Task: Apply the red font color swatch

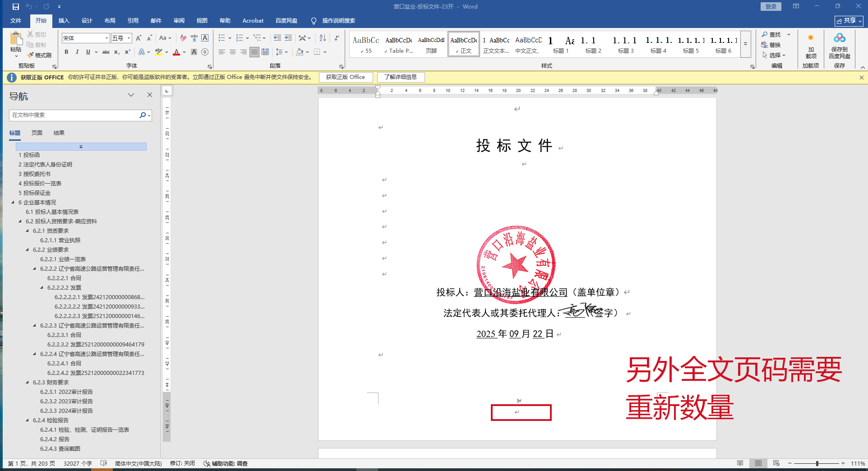Action: 176,52
